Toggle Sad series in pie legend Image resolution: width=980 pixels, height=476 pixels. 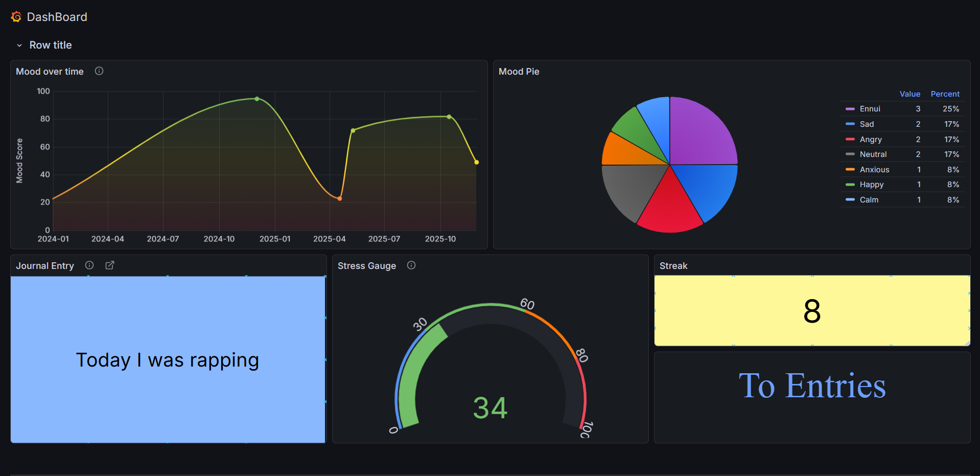click(x=867, y=124)
